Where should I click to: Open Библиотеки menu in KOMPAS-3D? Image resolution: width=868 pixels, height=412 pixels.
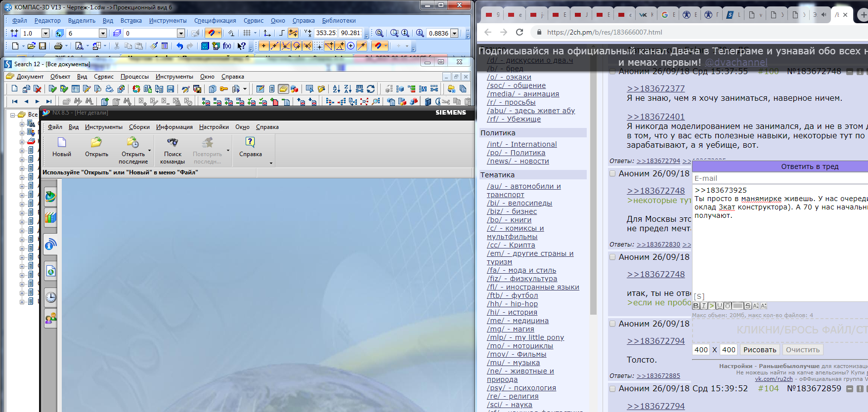tap(339, 21)
